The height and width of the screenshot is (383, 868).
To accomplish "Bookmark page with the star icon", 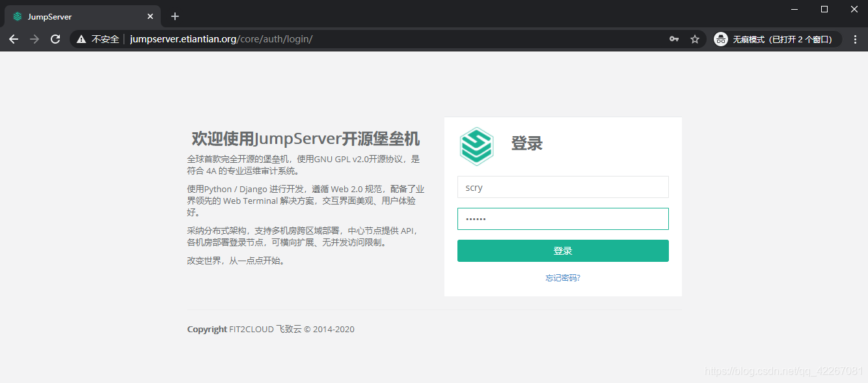I will (695, 39).
